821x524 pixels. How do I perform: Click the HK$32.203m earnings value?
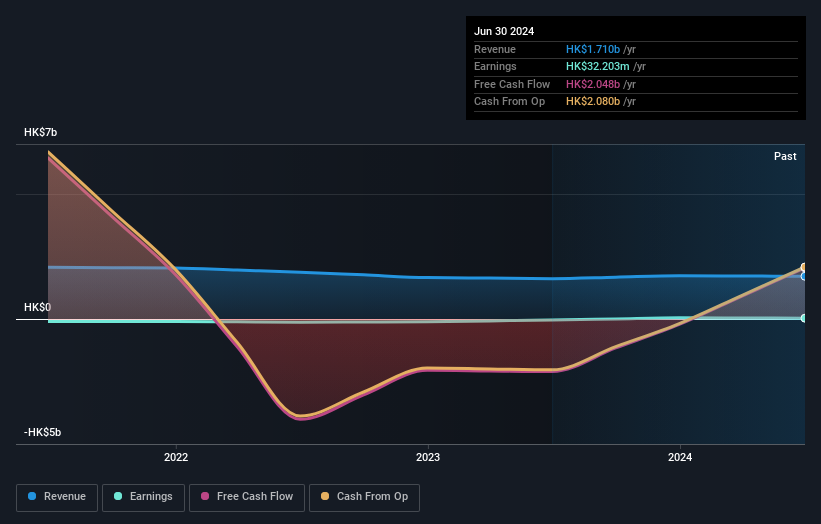click(597, 66)
